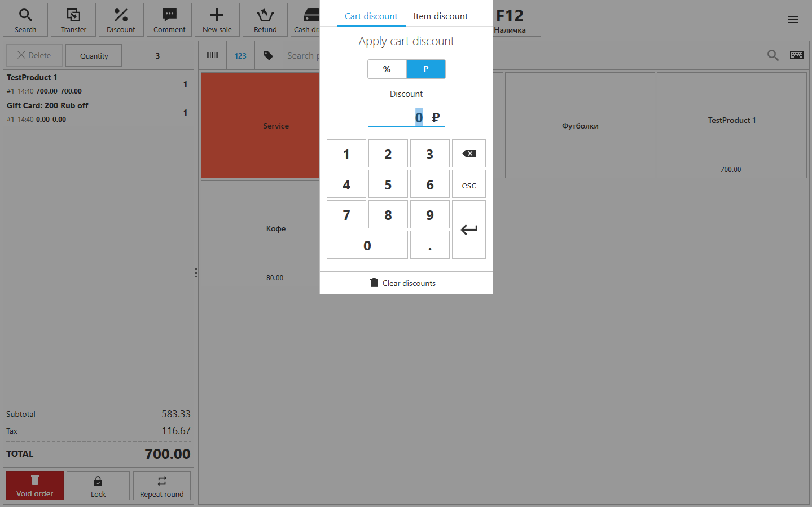The height and width of the screenshot is (507, 812).
Task: Open the on-screen keyboard icon
Action: (x=796, y=55)
